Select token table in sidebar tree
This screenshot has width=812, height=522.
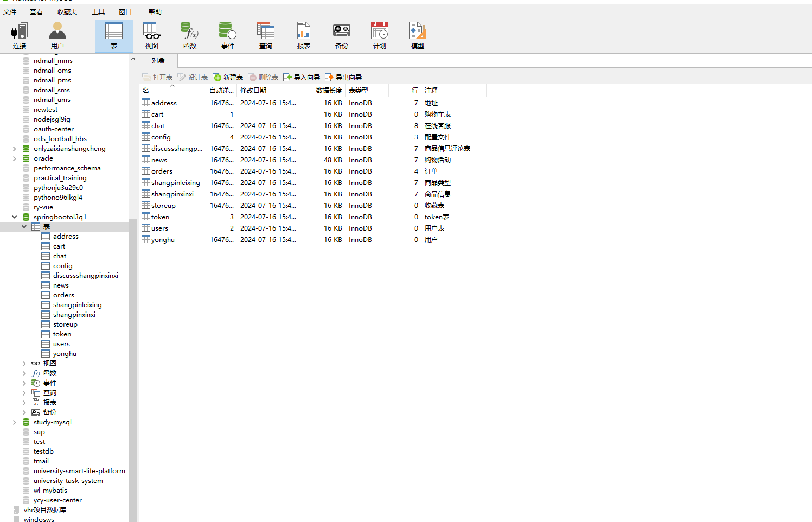62,334
